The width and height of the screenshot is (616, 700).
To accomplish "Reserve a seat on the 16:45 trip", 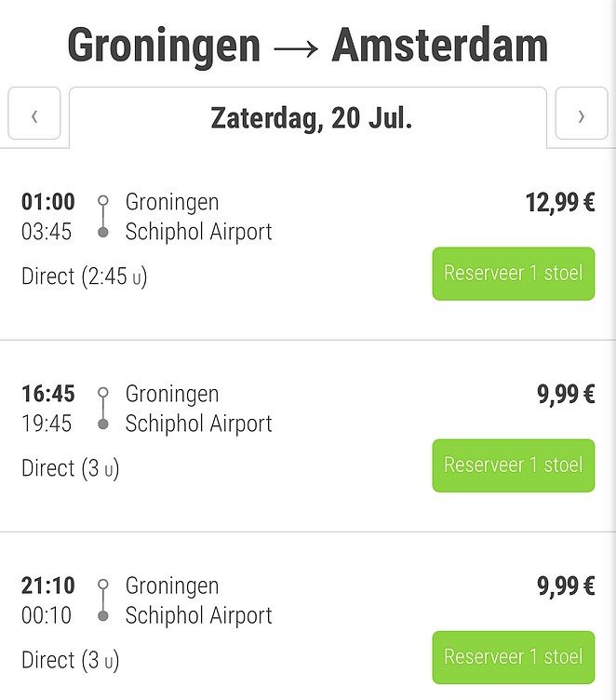I will tap(513, 465).
